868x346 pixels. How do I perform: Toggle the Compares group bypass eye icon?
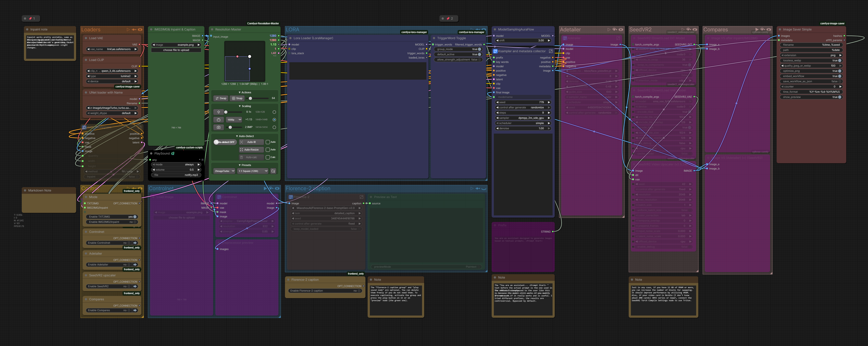click(769, 30)
